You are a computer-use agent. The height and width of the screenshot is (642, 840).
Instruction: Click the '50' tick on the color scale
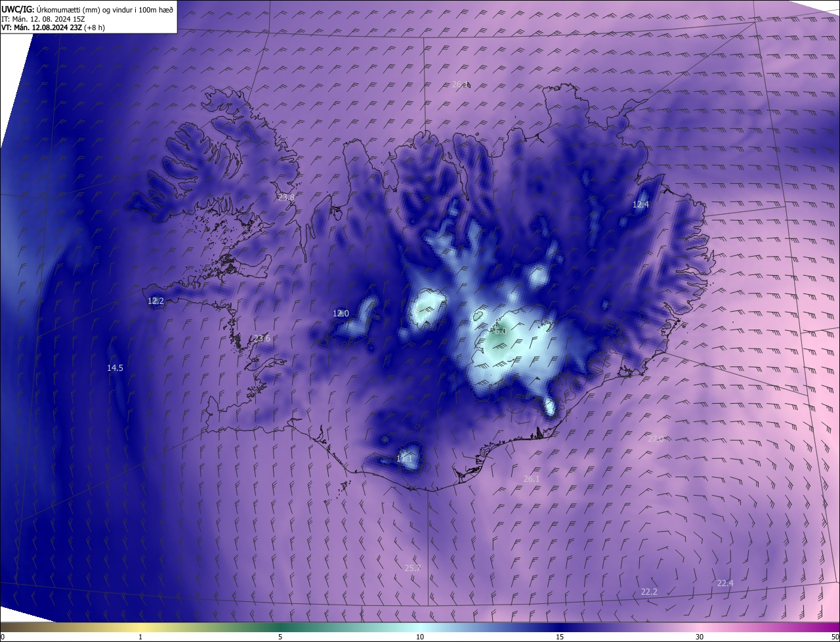pos(835,637)
